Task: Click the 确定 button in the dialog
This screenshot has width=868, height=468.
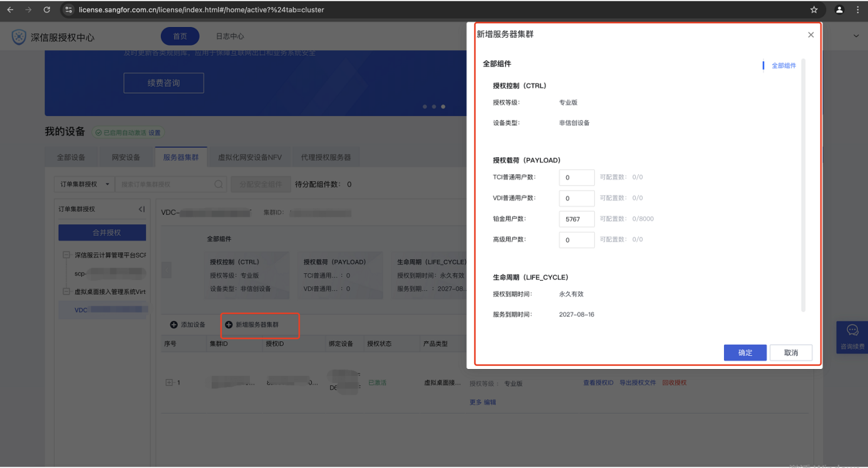Action: 745,353
